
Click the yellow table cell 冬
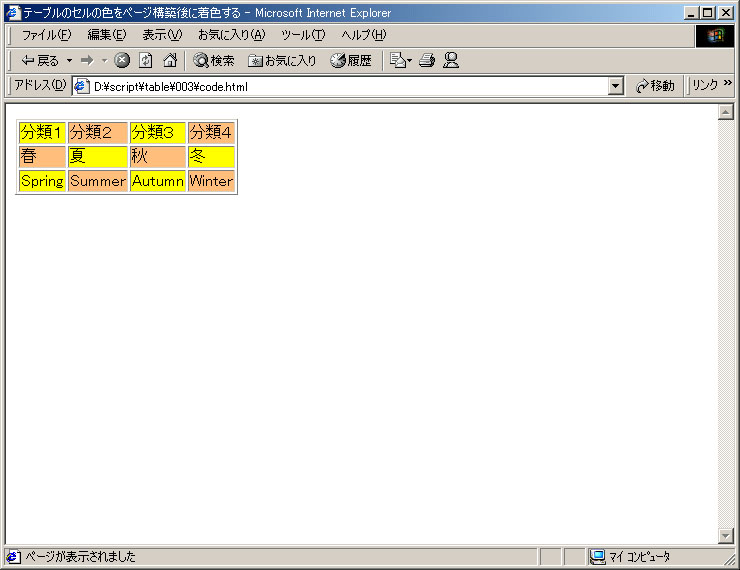[211, 157]
